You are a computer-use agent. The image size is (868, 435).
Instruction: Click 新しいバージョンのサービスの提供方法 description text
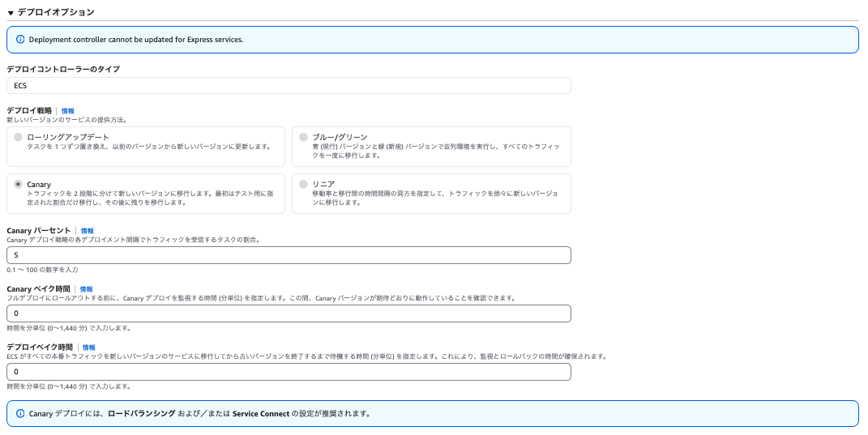[67, 120]
